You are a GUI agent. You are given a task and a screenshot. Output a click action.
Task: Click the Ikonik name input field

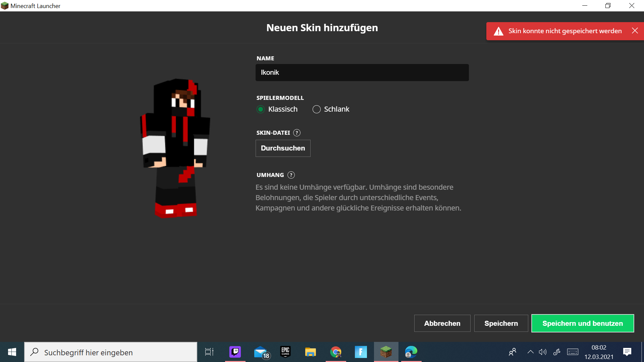click(362, 72)
